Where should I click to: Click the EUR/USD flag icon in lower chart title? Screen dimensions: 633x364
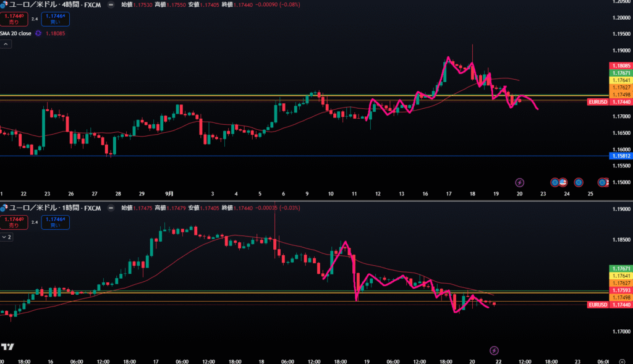(3, 208)
